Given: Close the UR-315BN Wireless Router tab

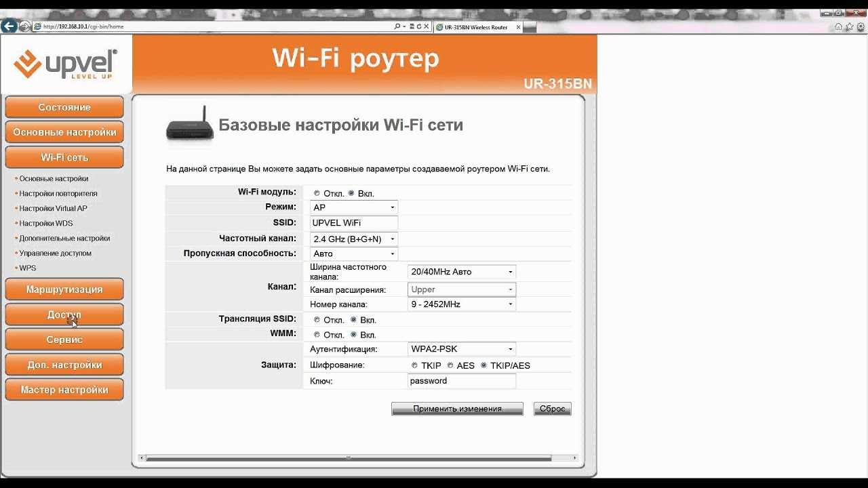Looking at the screenshot, I should (x=518, y=27).
